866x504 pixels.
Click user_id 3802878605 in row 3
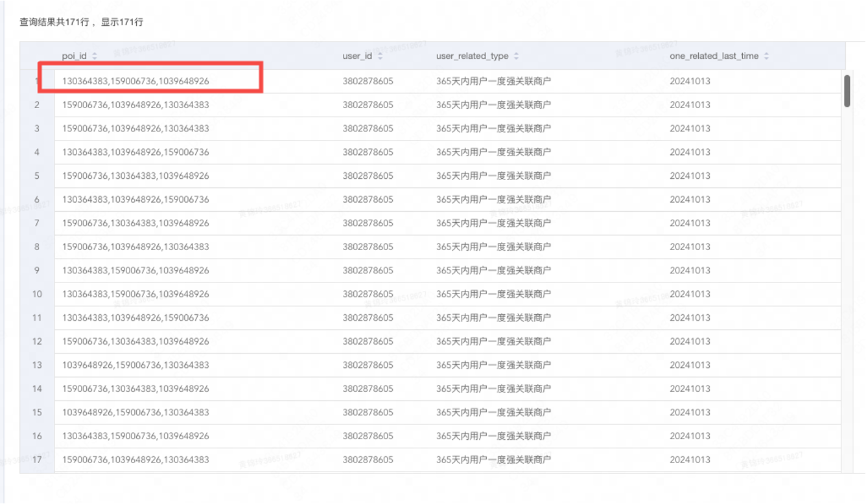tap(368, 128)
